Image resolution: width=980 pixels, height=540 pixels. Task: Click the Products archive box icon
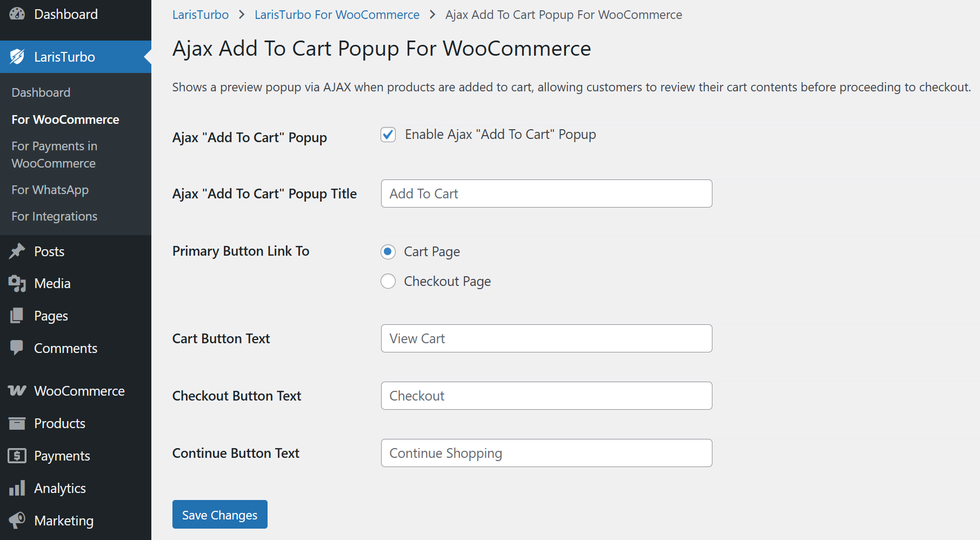17,423
